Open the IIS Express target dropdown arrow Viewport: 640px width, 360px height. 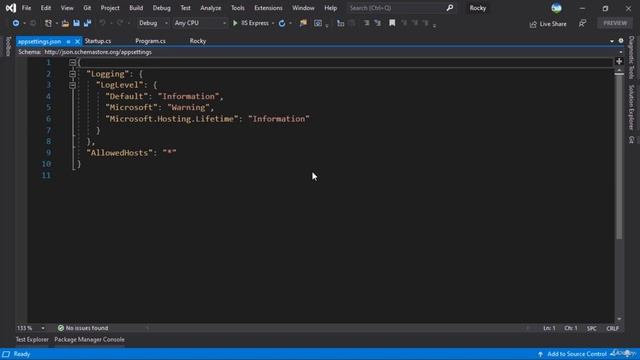[273, 23]
